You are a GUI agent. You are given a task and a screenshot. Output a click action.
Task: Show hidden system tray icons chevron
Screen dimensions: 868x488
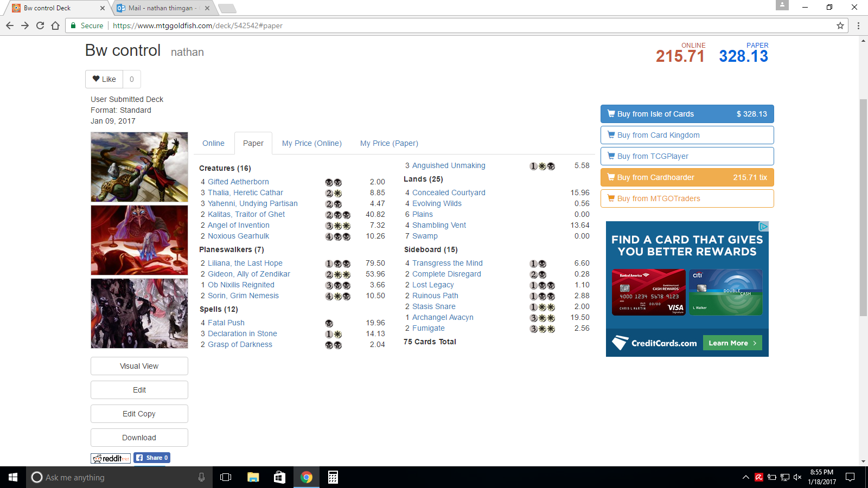[745, 477]
